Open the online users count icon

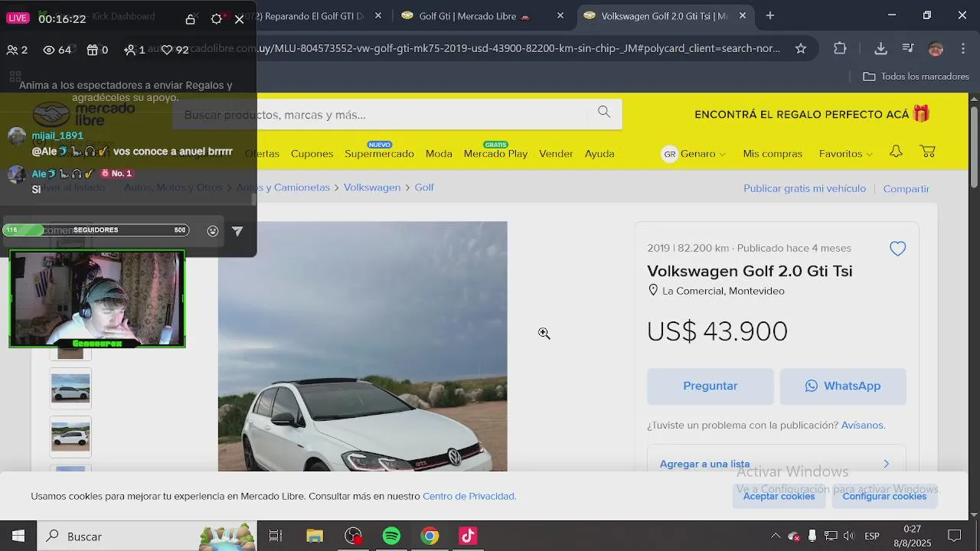[12, 50]
